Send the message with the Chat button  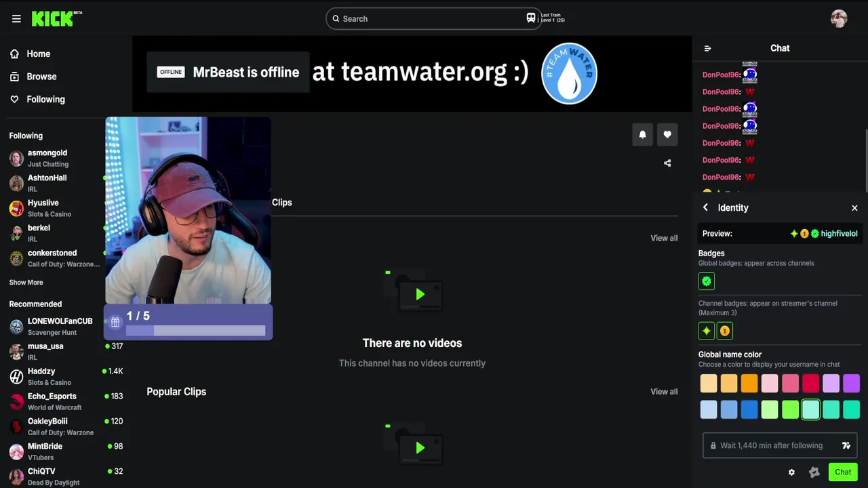pos(843,472)
